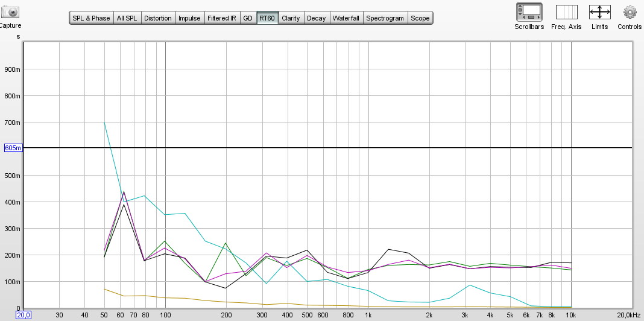Switch the Freq. Axis mode
The image size is (644, 321).
coord(566,11)
